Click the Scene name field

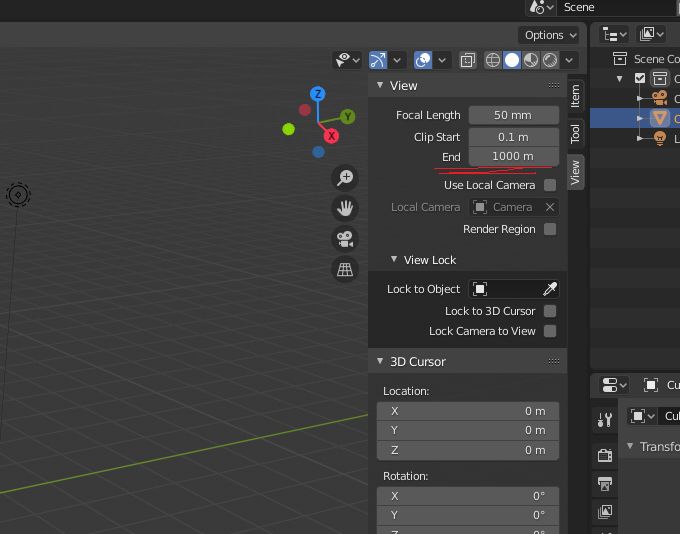(x=618, y=7)
